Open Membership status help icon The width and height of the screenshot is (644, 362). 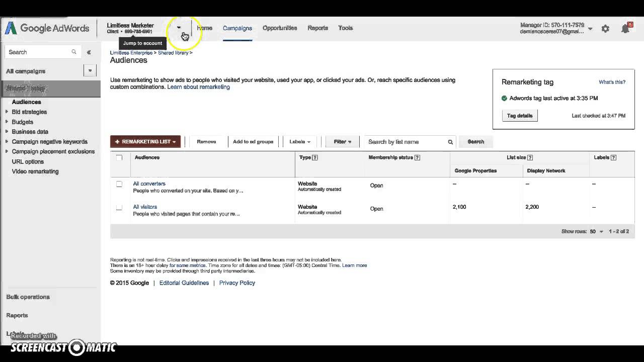tap(417, 157)
